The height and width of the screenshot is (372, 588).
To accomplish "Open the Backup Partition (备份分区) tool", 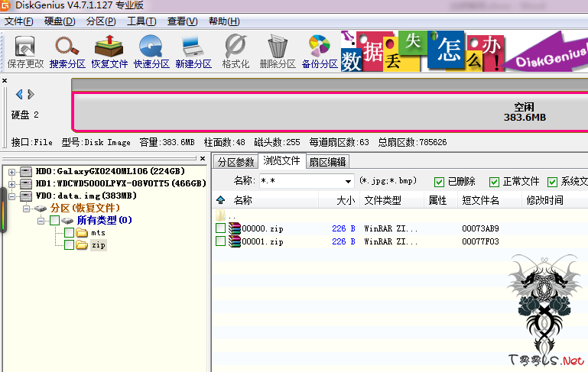I will [320, 51].
